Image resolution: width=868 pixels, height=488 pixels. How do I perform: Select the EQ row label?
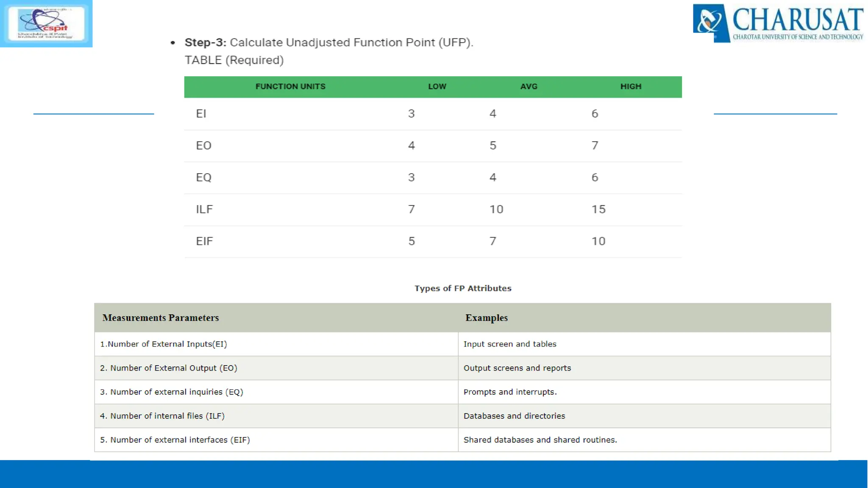[203, 177]
